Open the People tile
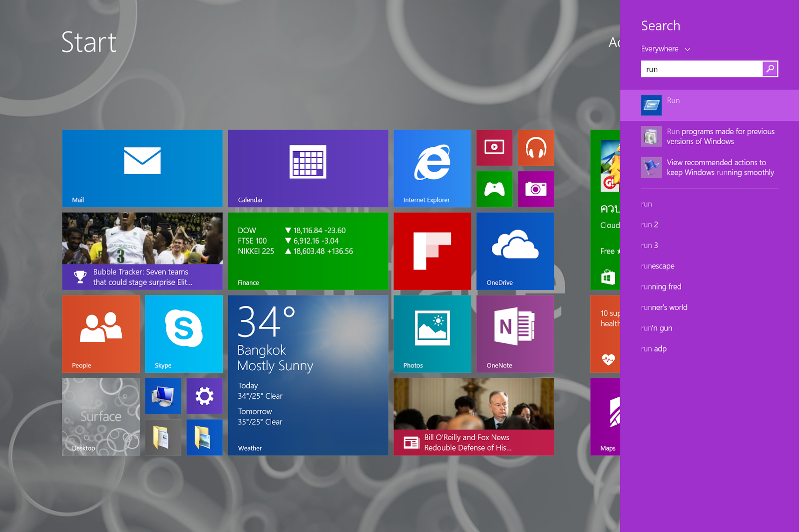The height and width of the screenshot is (532, 799). 101,334
